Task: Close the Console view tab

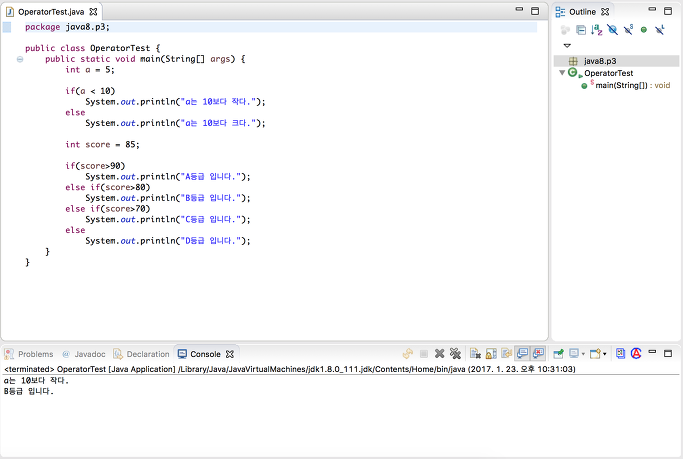Action: point(230,354)
